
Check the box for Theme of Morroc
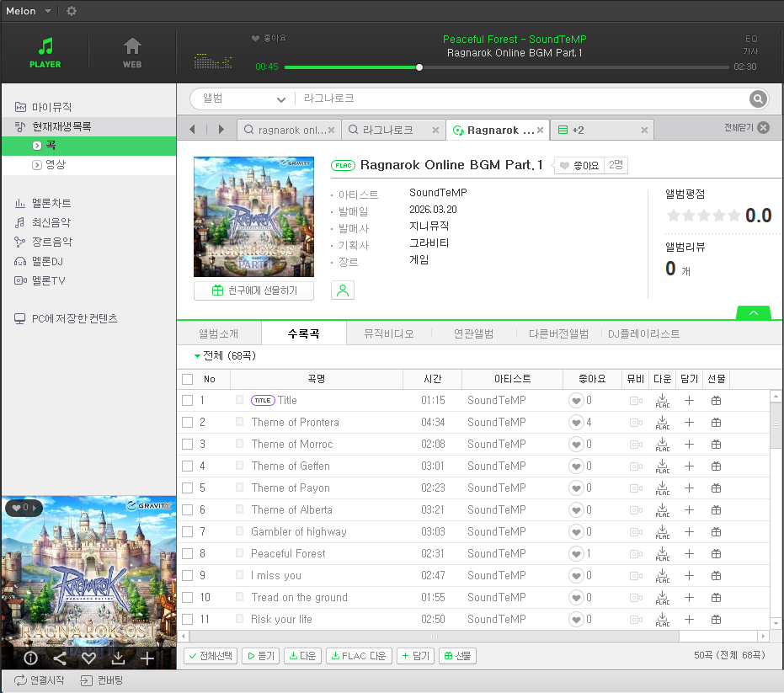click(x=188, y=445)
